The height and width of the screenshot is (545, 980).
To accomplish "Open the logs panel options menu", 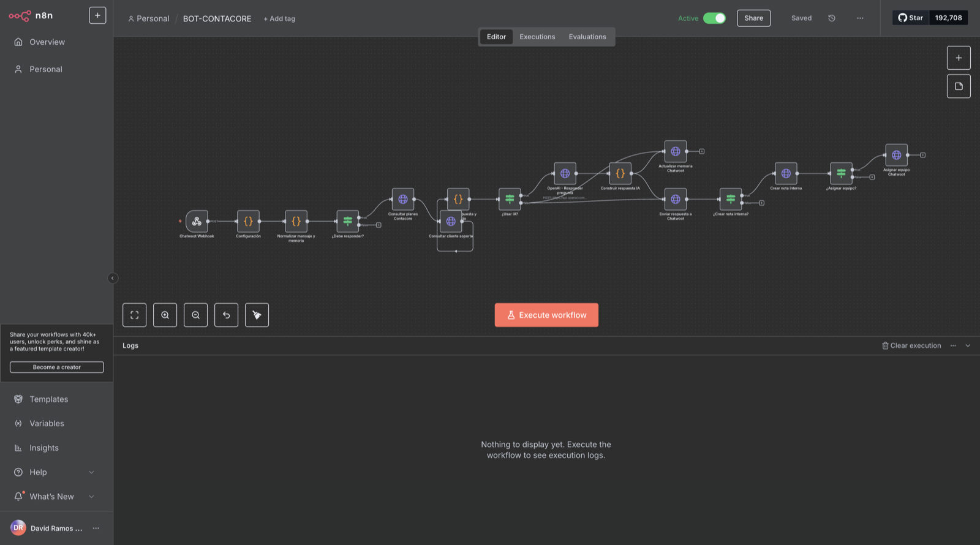I will tap(953, 345).
